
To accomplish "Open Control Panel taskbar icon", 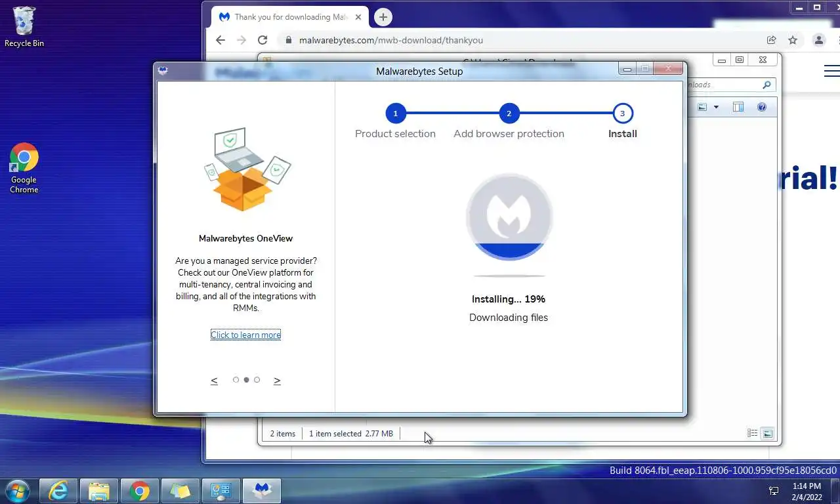I will tap(221, 490).
